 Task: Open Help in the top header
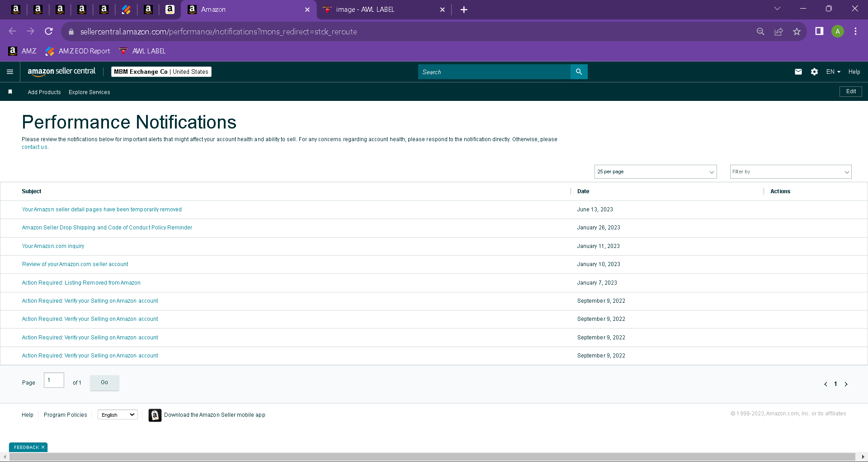pos(854,71)
